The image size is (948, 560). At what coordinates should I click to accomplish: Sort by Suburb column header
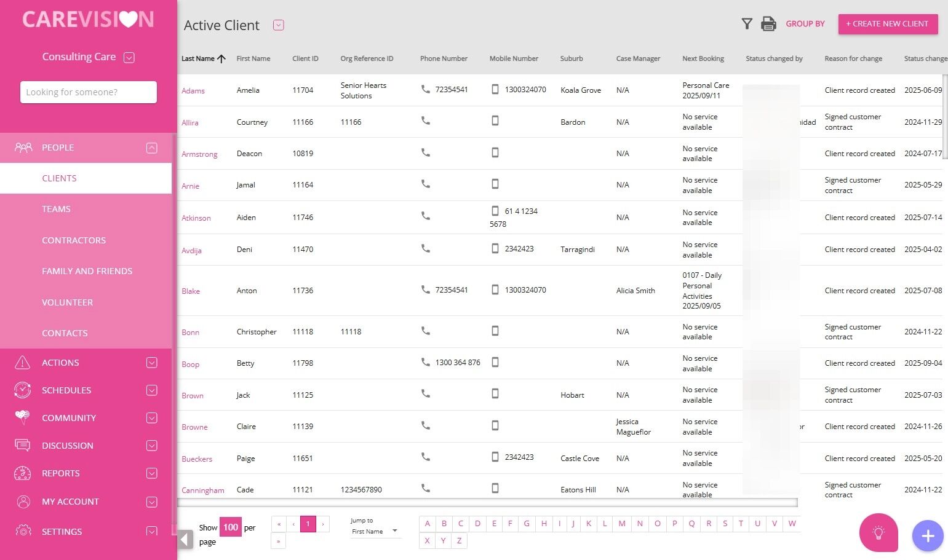pyautogui.click(x=572, y=58)
